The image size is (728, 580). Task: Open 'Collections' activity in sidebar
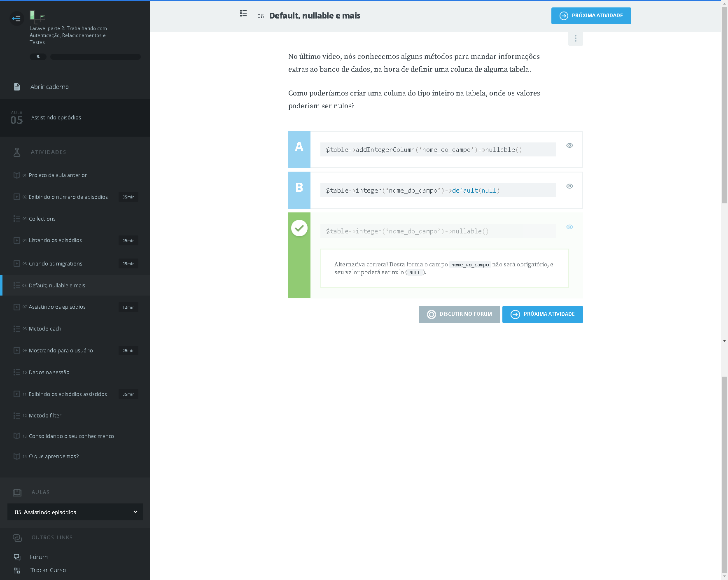(x=42, y=219)
